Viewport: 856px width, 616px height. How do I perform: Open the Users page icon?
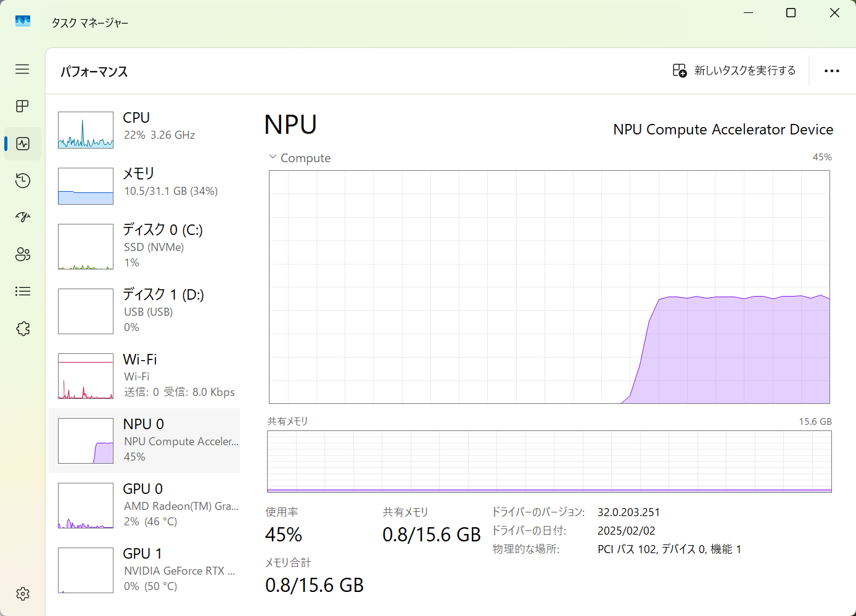pos(22,254)
